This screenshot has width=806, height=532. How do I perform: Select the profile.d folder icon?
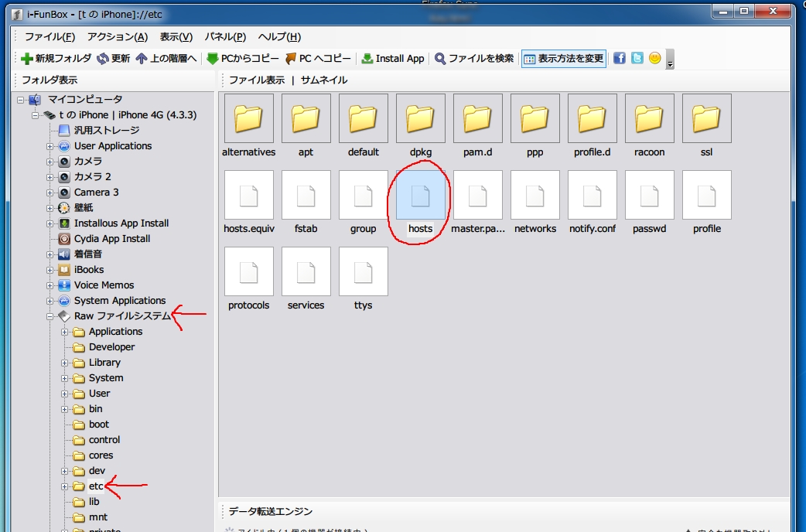pos(593,118)
